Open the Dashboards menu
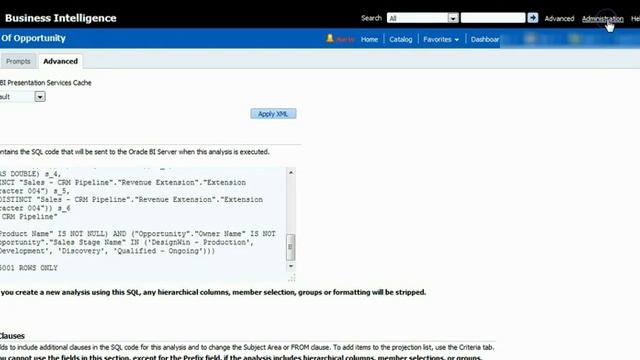This screenshot has height=360, width=640. pos(485,40)
